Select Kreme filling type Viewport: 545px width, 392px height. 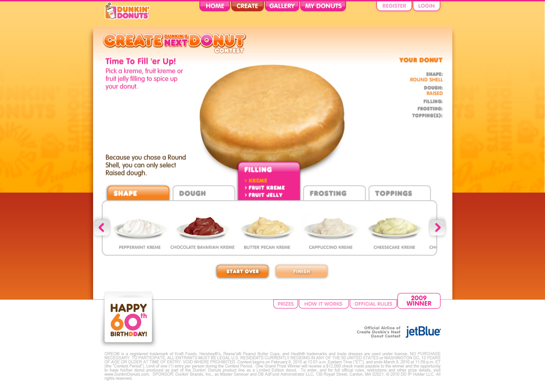(256, 180)
